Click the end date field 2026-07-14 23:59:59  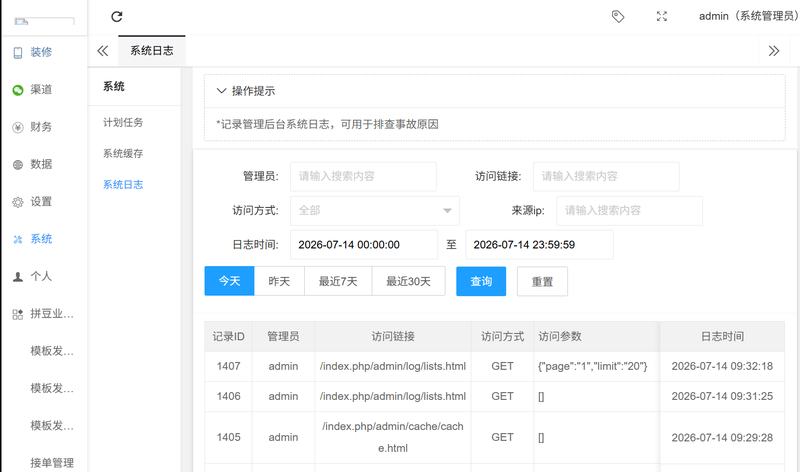(539, 244)
